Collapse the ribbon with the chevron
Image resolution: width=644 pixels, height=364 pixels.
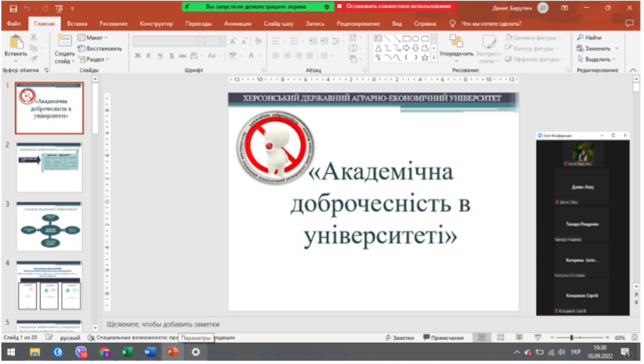pos(633,70)
